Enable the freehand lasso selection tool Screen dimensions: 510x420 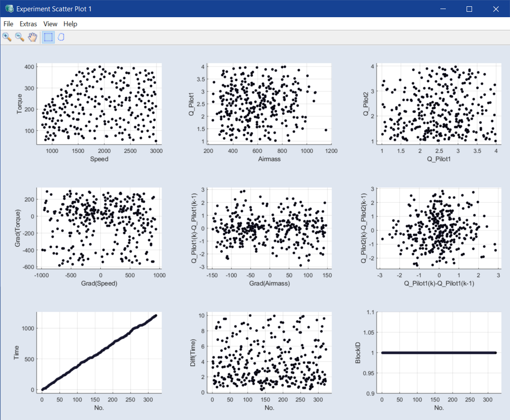pyautogui.click(x=61, y=37)
